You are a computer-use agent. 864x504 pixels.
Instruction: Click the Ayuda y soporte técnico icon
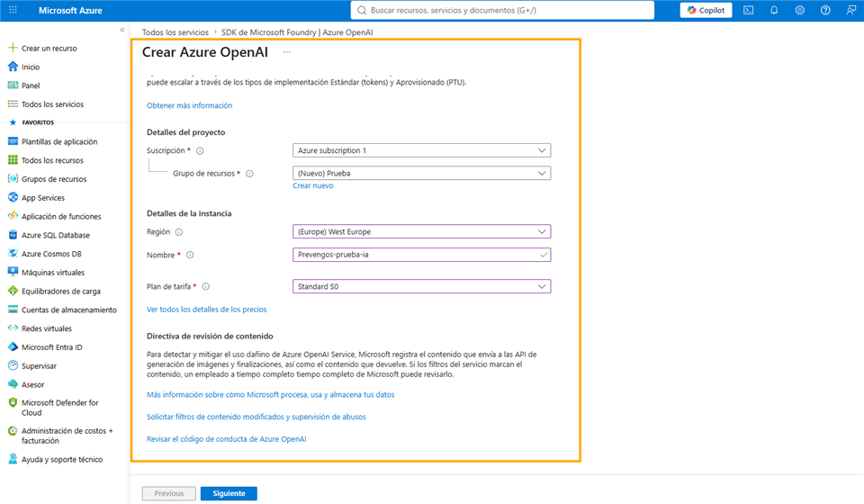13,459
